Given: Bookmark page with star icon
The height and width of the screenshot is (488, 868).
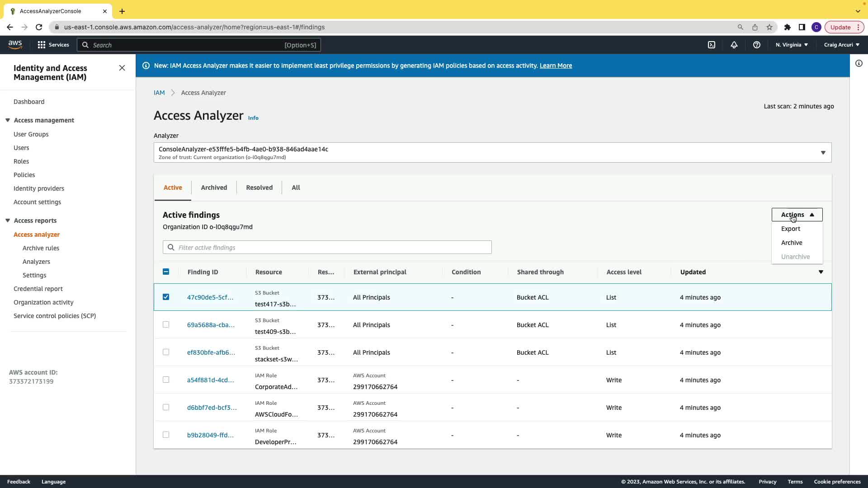Looking at the screenshot, I should (x=769, y=27).
